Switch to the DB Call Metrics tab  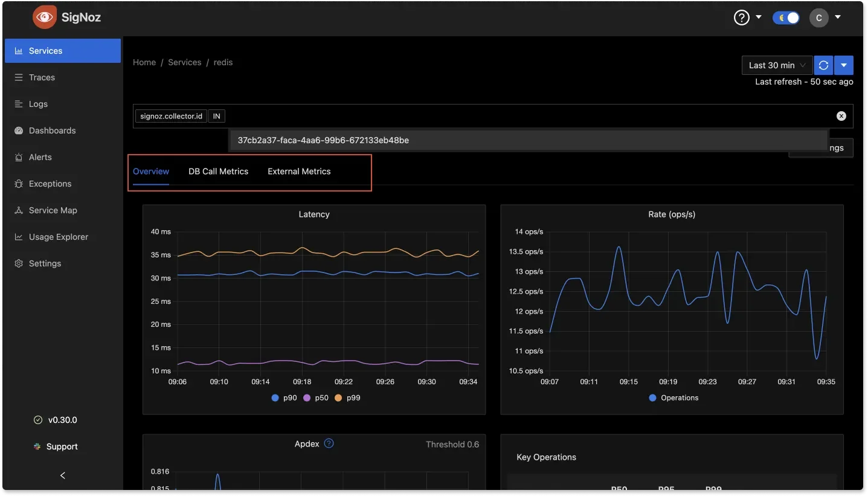tap(218, 172)
